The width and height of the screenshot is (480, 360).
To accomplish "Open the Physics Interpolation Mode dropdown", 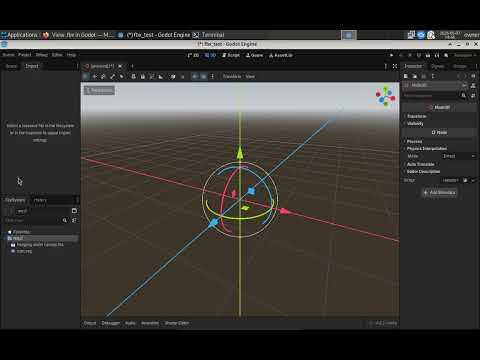I will (x=458, y=156).
